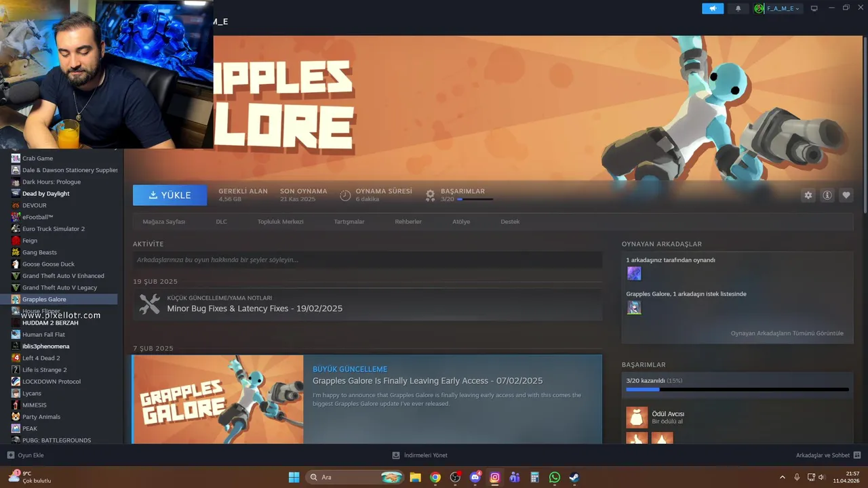868x488 pixels.
Task: Click the achievements progress bar in panel
Action: (737, 390)
